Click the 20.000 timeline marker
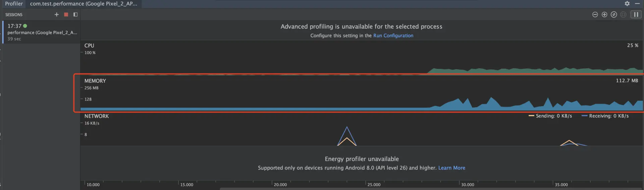Image resolution: width=644 pixels, height=190 pixels. click(280, 185)
